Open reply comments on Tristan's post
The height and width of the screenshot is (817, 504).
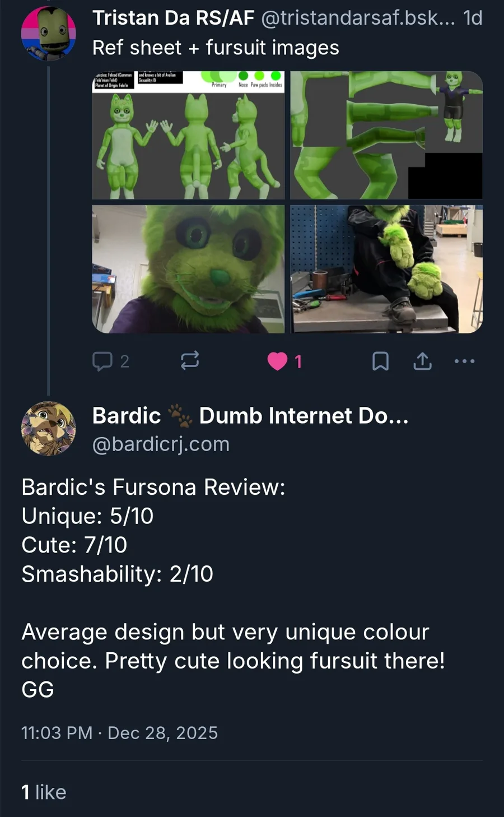(x=110, y=361)
